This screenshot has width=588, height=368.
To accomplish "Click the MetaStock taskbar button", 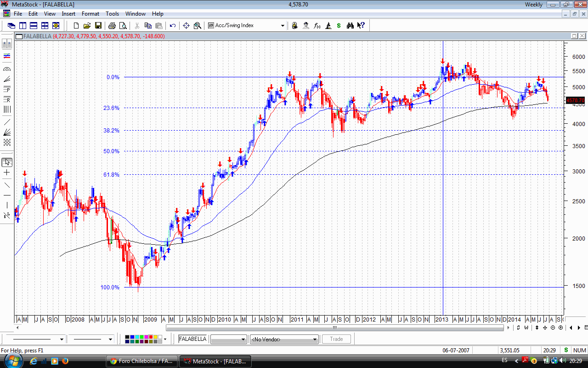I will pos(215,361).
